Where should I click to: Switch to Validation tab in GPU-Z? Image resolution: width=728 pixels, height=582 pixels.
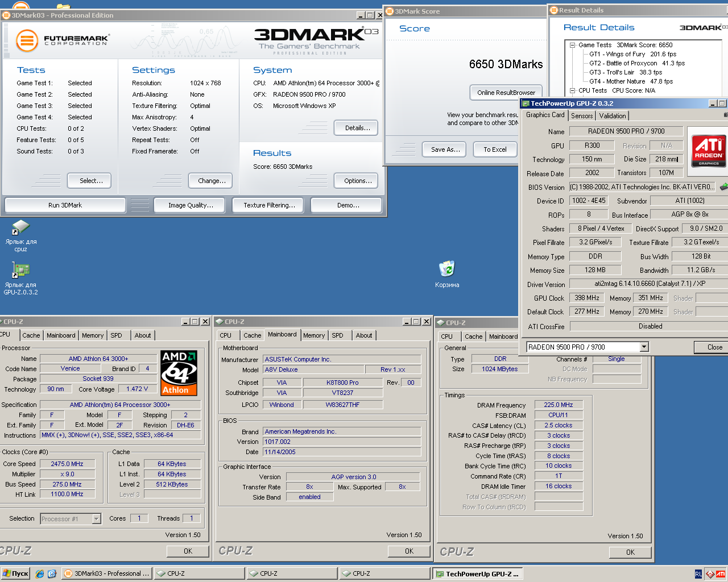click(x=613, y=115)
